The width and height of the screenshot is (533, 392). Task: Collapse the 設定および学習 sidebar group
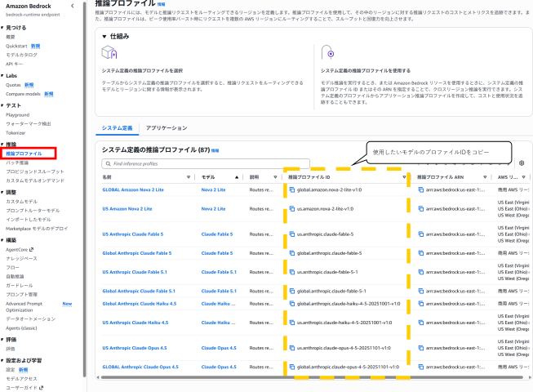(2, 360)
